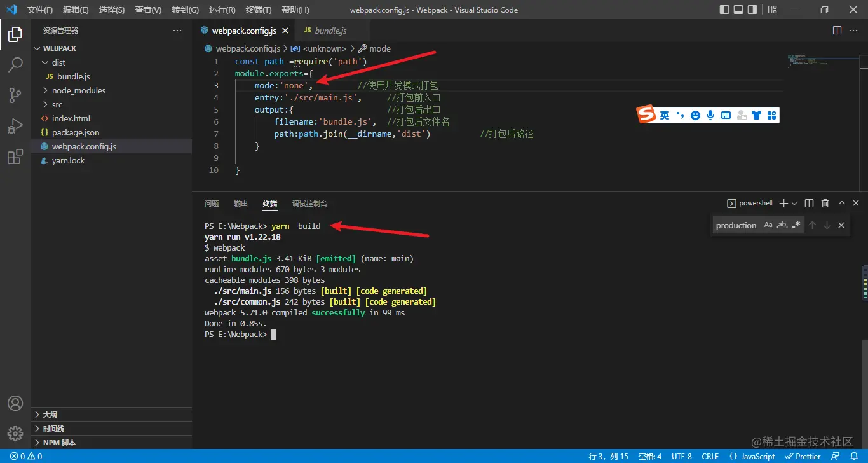This screenshot has height=463, width=868.
Task: Open the Source Control view
Action: [15, 95]
